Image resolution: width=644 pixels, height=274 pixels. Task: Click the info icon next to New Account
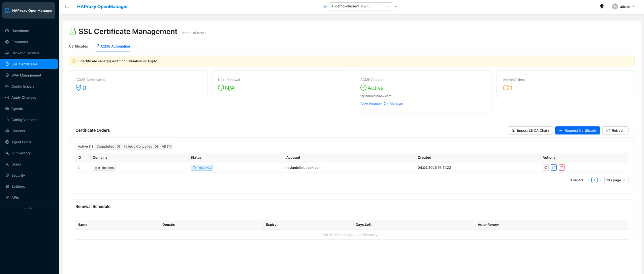pos(386,104)
